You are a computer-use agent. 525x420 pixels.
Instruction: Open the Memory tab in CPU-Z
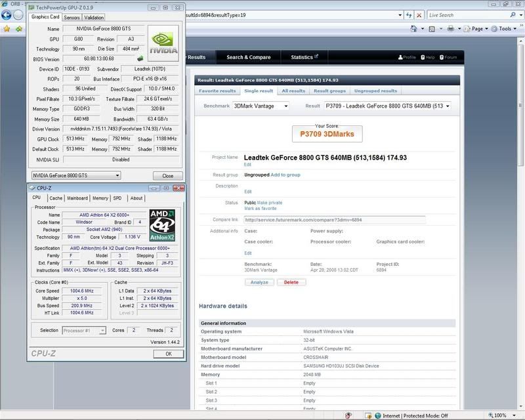coord(100,198)
